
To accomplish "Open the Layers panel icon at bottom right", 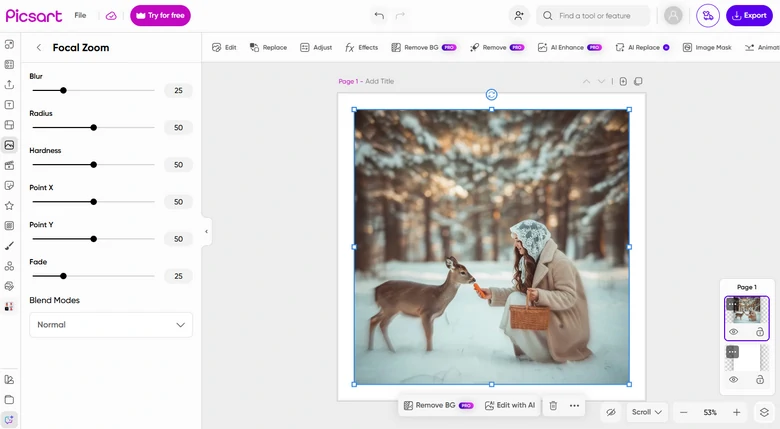I will (764, 412).
